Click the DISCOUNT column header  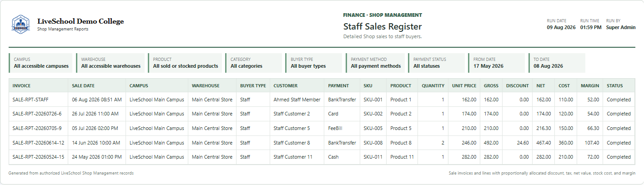coord(518,85)
